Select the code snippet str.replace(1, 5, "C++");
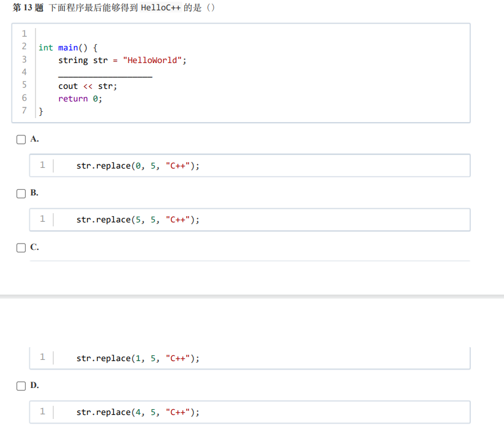This screenshot has width=504, height=431. click(137, 358)
